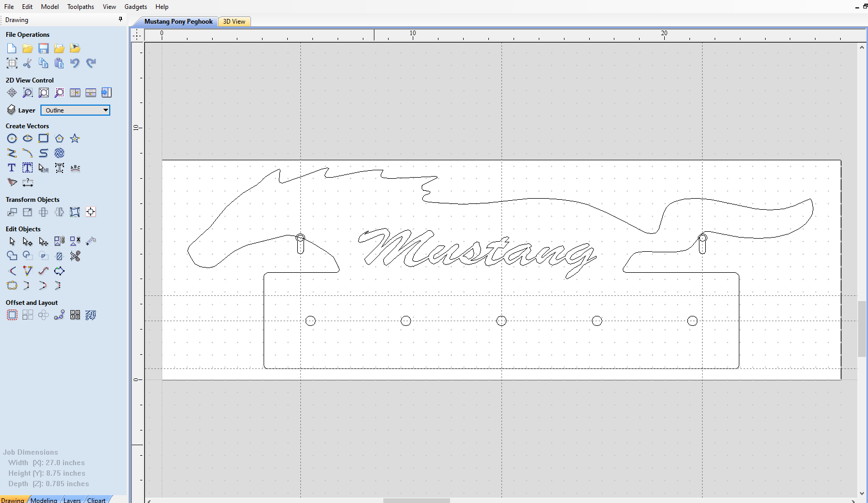Draw Bezier curve S tool
The image size is (868, 503).
click(x=44, y=153)
